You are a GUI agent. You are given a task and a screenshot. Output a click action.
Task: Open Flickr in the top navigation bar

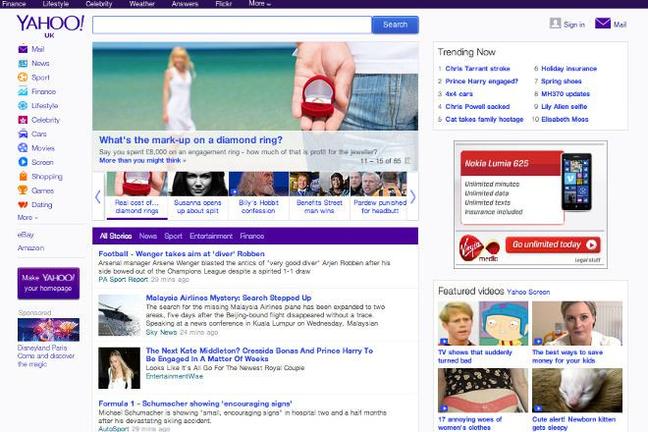click(x=224, y=4)
